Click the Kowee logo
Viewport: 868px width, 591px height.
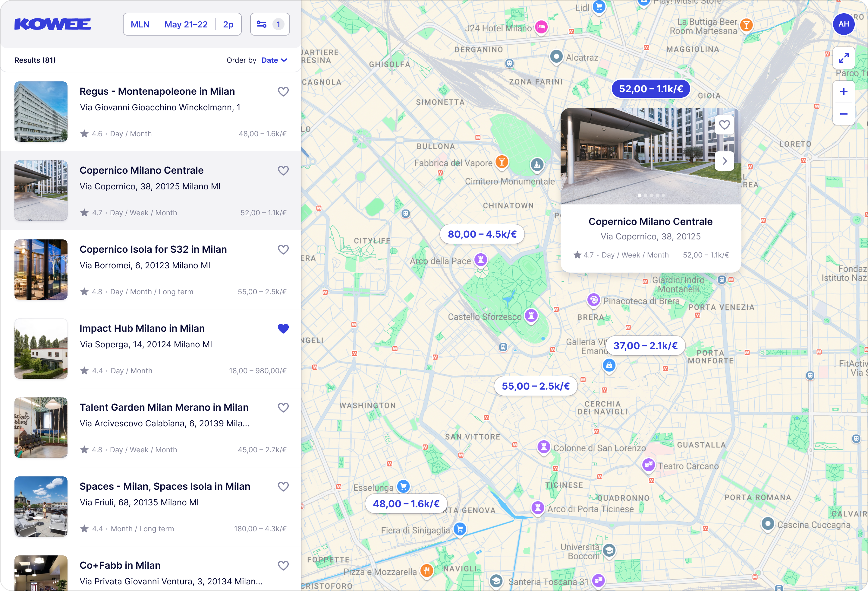click(x=52, y=24)
